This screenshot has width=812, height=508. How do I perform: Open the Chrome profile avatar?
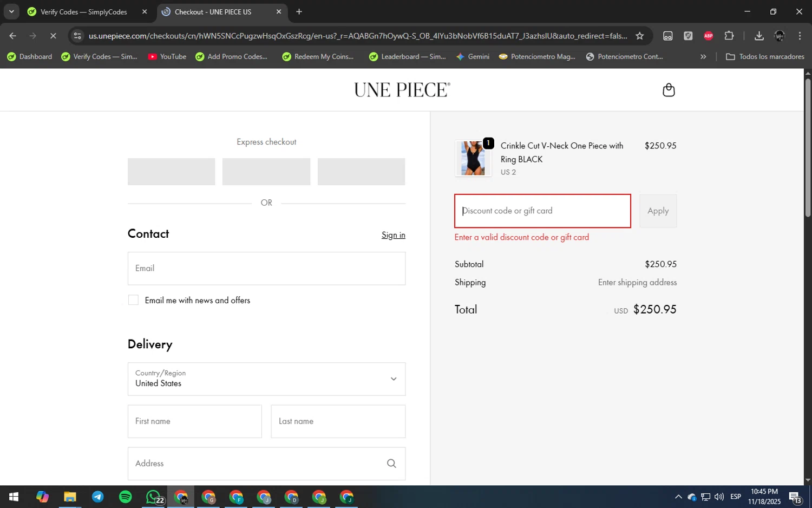pyautogui.click(x=780, y=36)
